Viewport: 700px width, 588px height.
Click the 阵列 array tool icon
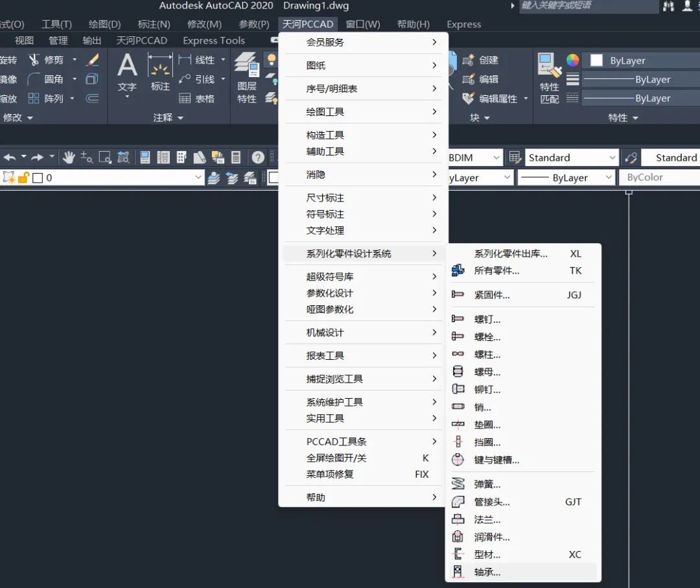coord(34,99)
